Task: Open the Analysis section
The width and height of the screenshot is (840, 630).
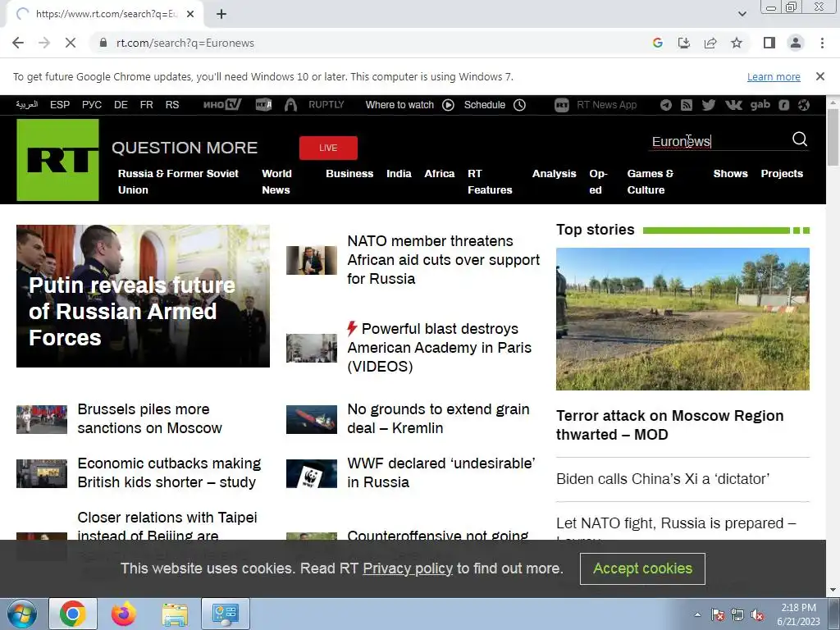Action: point(554,174)
